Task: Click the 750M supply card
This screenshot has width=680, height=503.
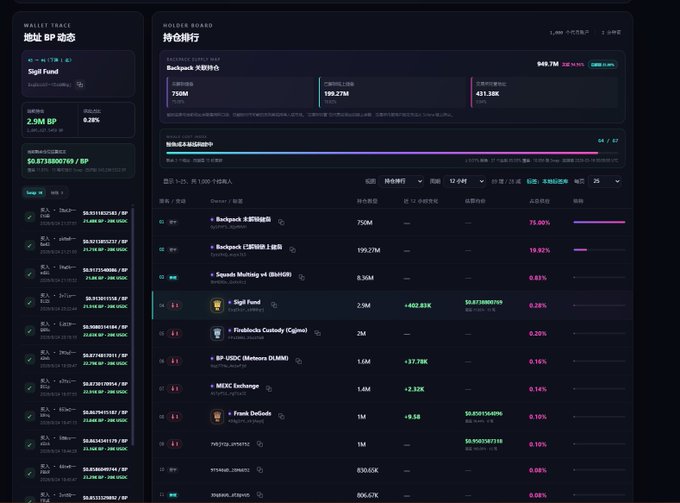Action: (x=242, y=92)
